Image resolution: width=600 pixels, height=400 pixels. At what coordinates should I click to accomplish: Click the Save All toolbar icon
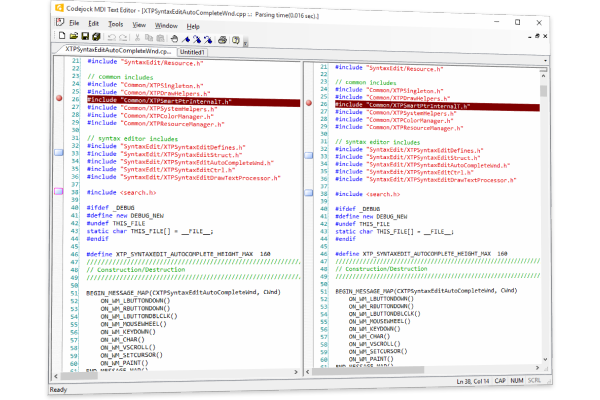tap(96, 36)
